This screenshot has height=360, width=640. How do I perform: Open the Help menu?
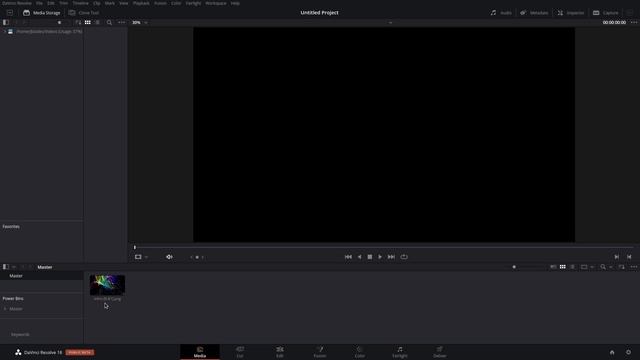coord(235,3)
